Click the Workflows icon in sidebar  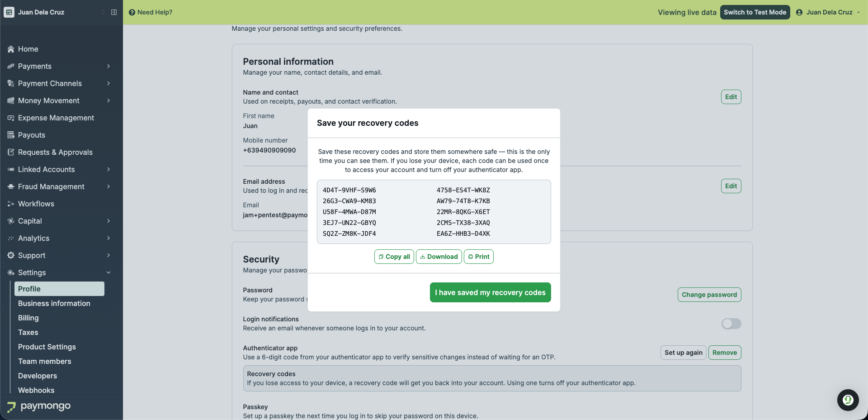tap(11, 204)
